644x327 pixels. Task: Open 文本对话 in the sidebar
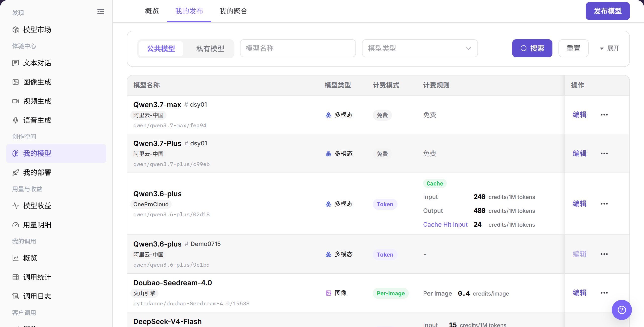pos(56,63)
